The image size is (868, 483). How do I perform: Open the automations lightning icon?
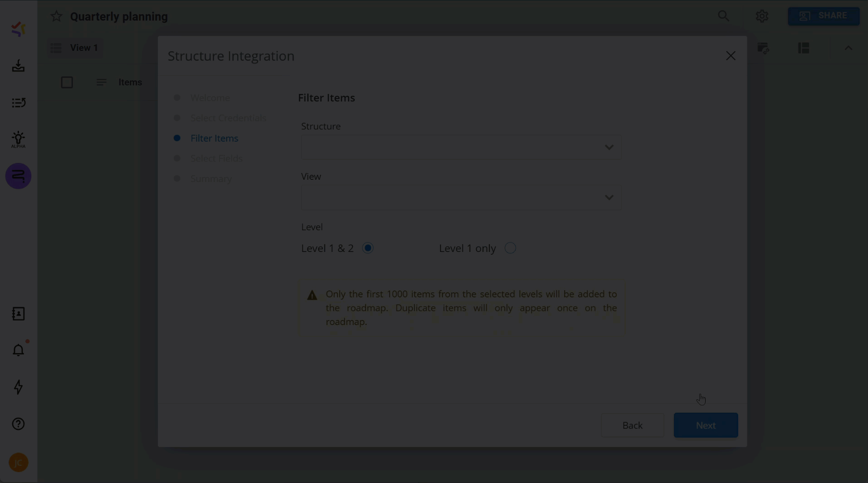click(18, 387)
